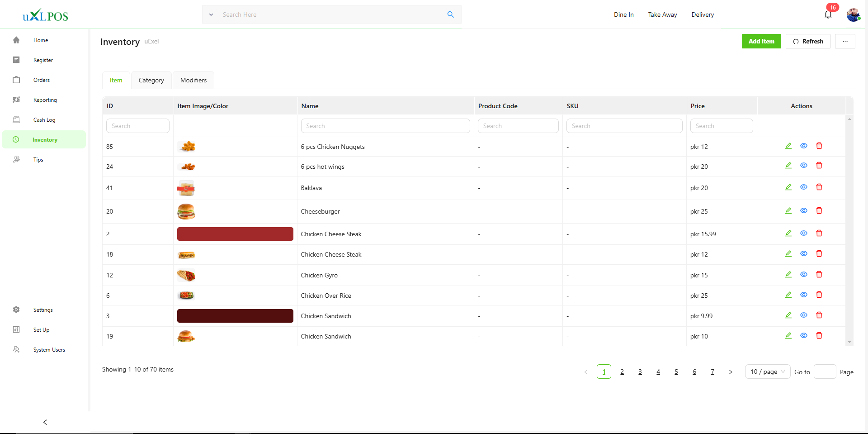Click the search magnifier icon
Screen dimensions: 868x434
pos(450,14)
